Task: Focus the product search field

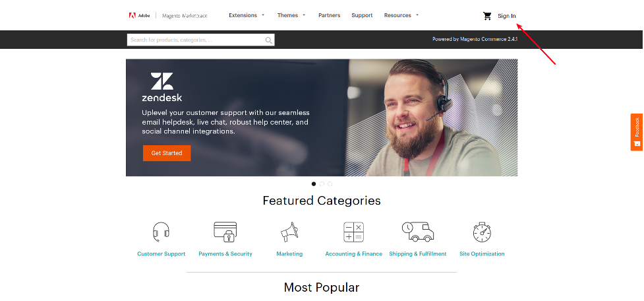Action: 196,40
